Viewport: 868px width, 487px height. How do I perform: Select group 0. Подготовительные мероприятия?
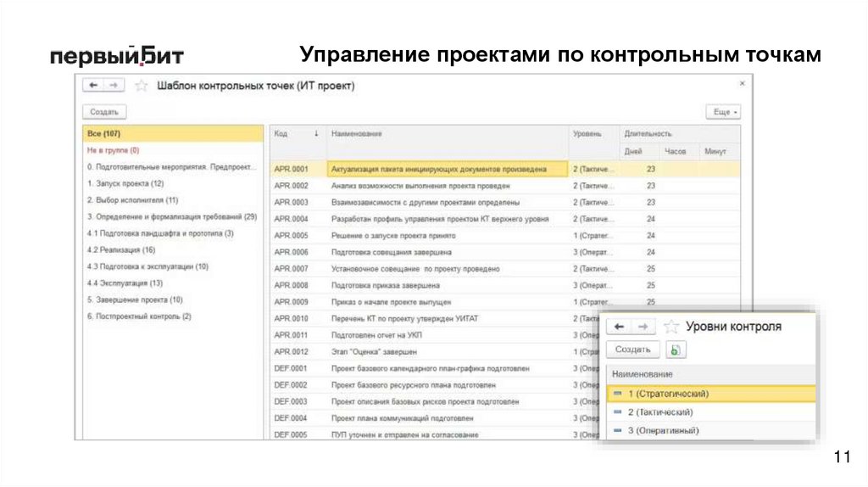[x=173, y=167]
